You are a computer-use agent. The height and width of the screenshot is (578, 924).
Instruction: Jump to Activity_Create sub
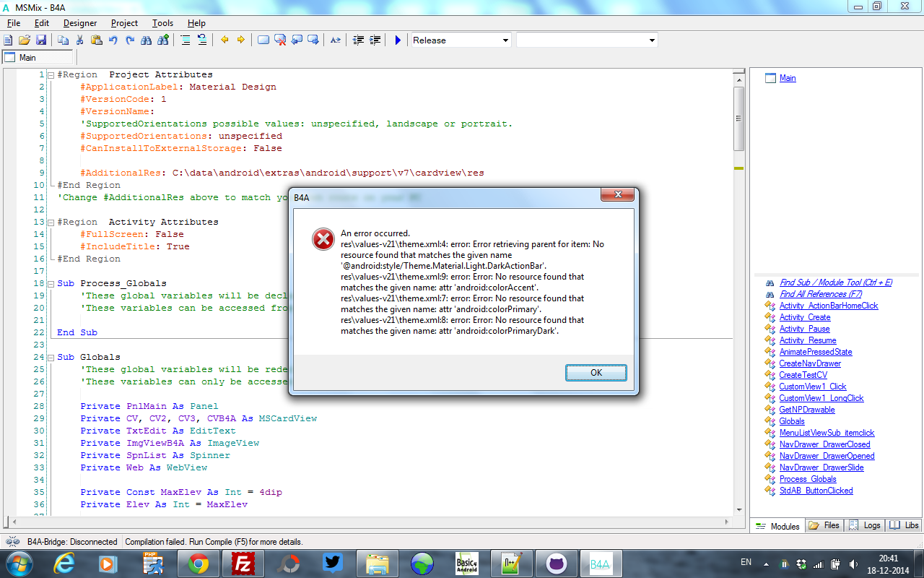(x=805, y=317)
